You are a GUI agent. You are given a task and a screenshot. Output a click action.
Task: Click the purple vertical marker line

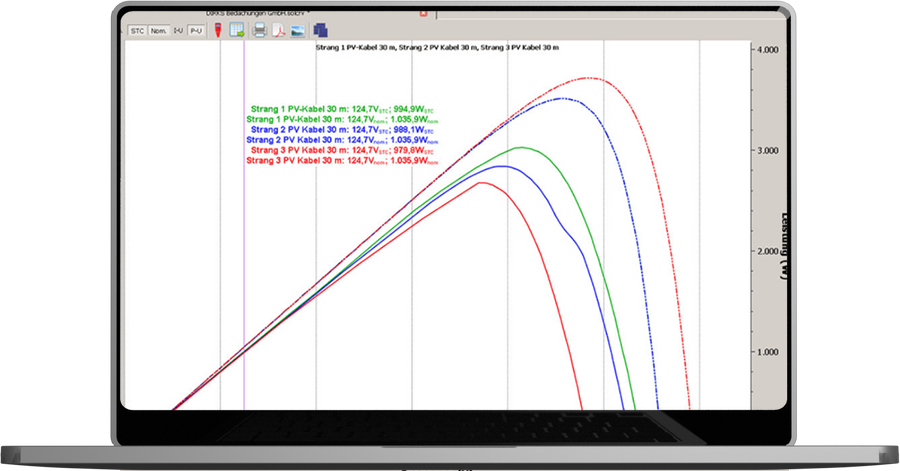pos(244,250)
